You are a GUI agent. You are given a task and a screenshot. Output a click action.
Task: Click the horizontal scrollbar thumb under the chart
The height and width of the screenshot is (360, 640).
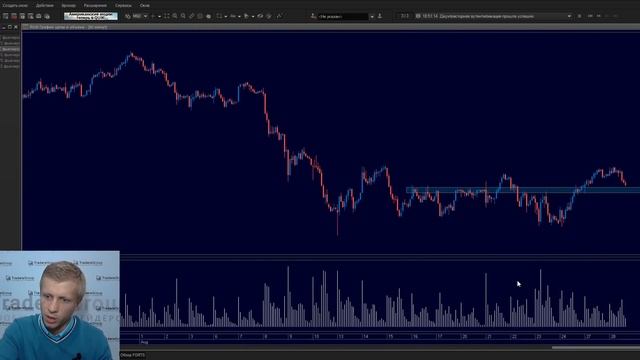pos(596,347)
